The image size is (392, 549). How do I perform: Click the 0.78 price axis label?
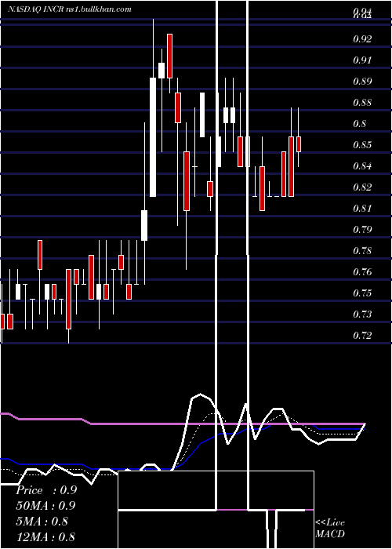362,251
